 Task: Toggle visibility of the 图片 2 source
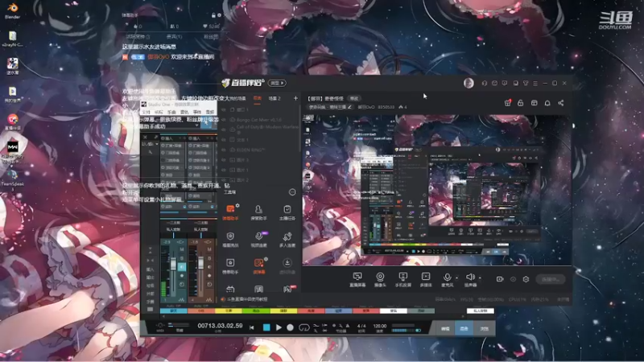(224, 179)
